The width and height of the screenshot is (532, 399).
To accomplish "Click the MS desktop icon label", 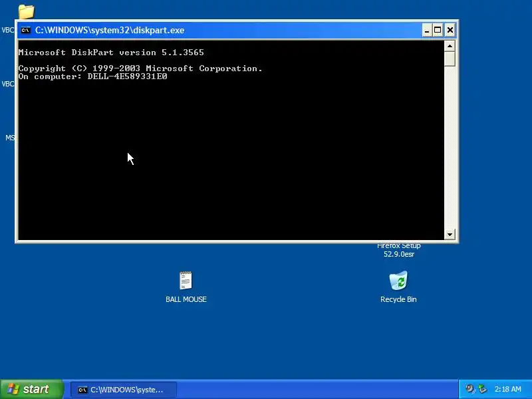I will [10, 138].
